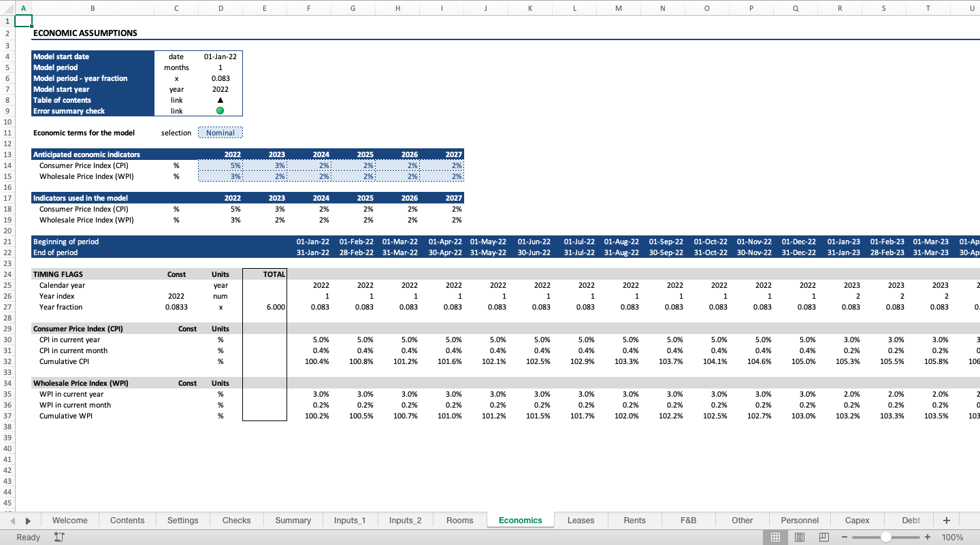Show Page Break Preview

tap(823, 537)
